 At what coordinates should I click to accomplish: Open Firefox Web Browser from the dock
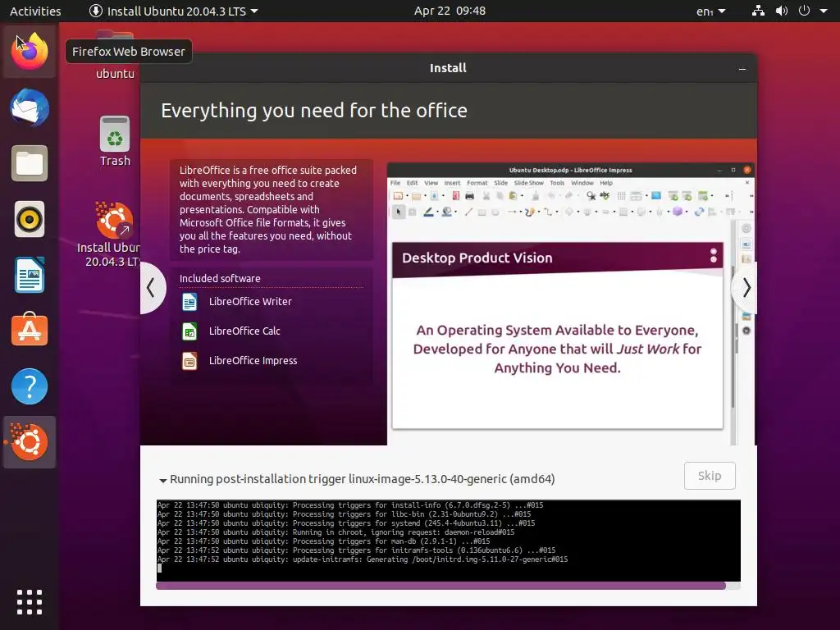pyautogui.click(x=30, y=51)
